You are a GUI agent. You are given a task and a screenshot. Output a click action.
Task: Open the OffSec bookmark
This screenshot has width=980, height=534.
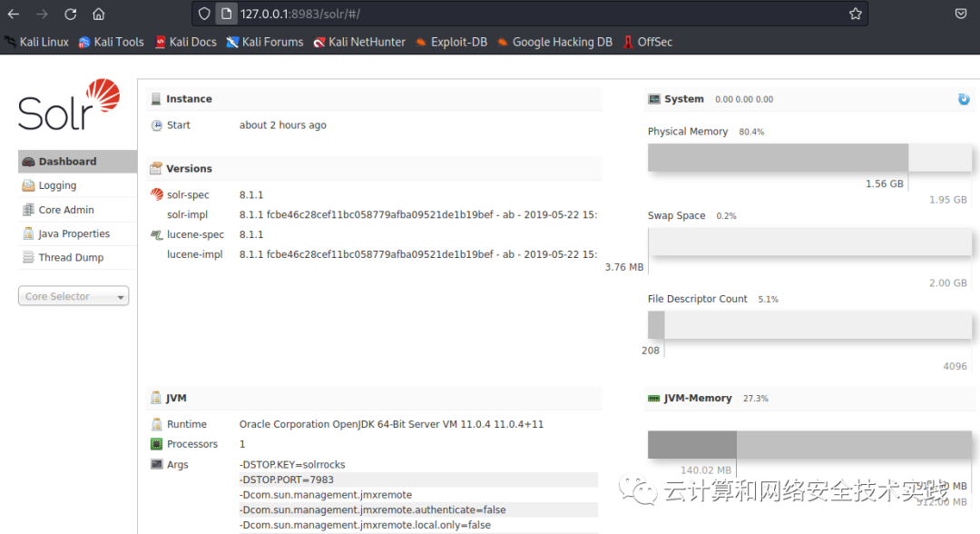pyautogui.click(x=648, y=42)
